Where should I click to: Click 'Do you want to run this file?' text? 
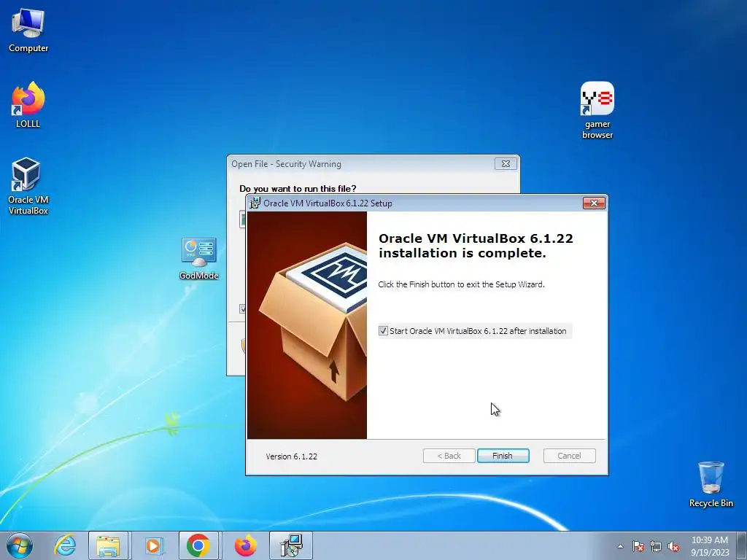tap(298, 189)
